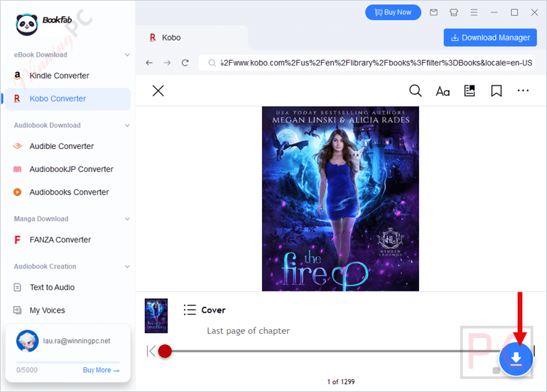Select the Kobo tab
The image size is (547, 392).
point(192,38)
